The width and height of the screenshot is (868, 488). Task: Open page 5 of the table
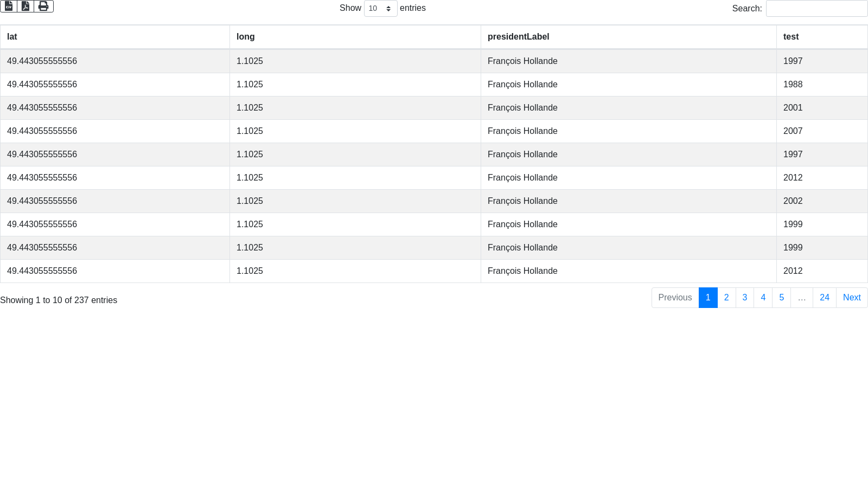pyautogui.click(x=782, y=298)
